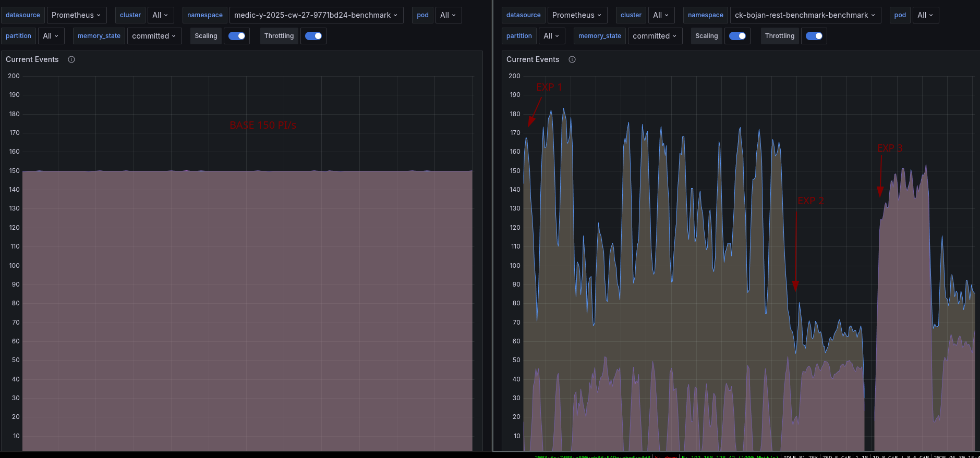
Task: Open partition All dropdown in right dashboard
Action: (x=552, y=36)
